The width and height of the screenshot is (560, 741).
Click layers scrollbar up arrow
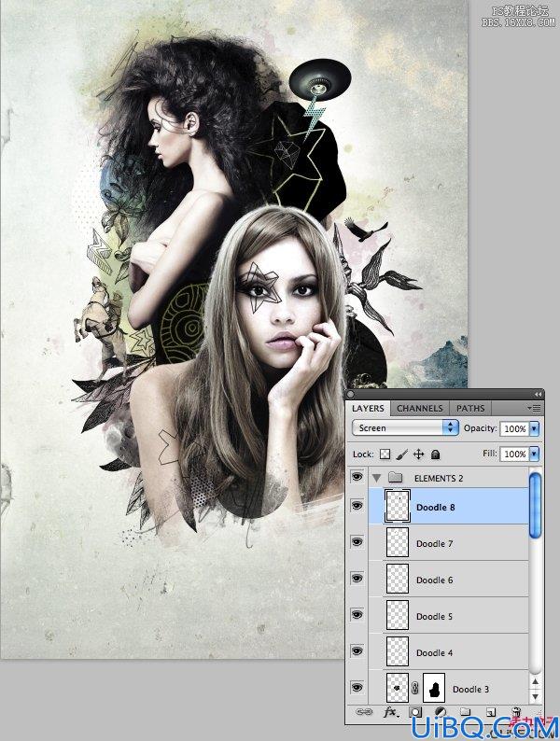(x=535, y=681)
